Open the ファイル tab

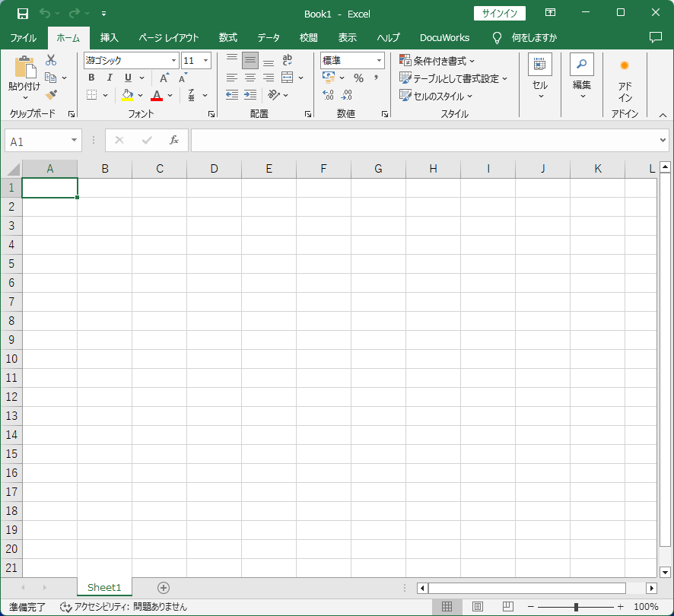click(24, 38)
